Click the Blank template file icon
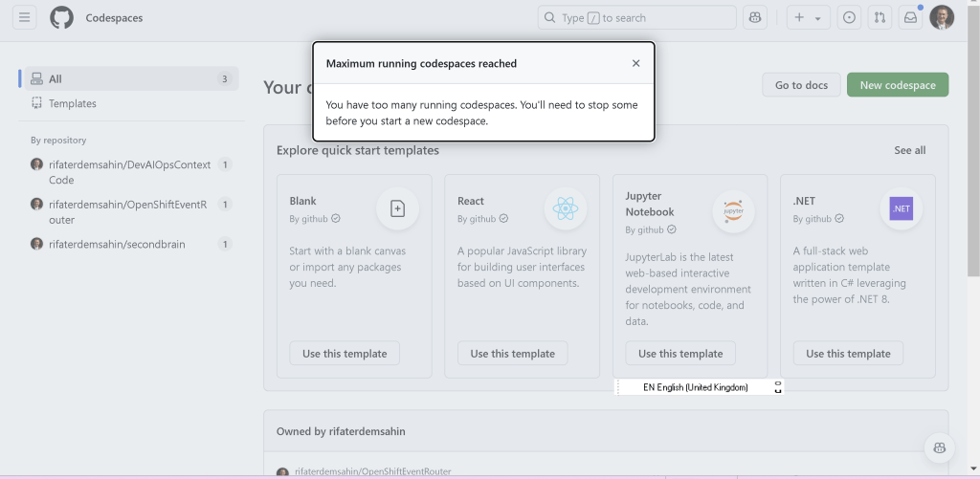The width and height of the screenshot is (980, 479). tap(397, 209)
